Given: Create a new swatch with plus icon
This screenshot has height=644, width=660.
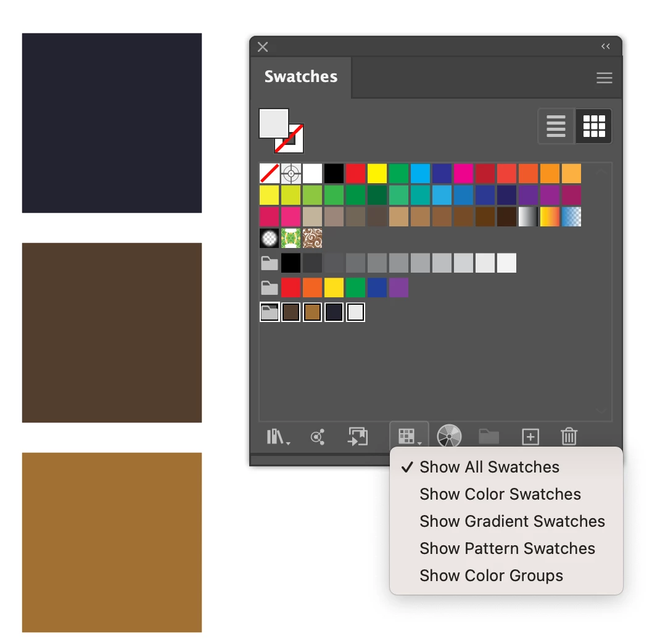Looking at the screenshot, I should pos(530,437).
